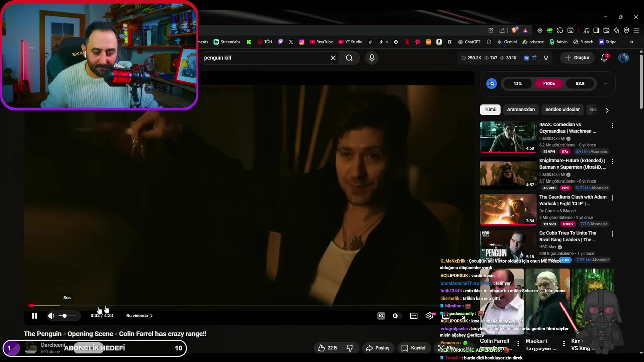
Task: Click the Brave Shields lion icon
Action: click(514, 30)
